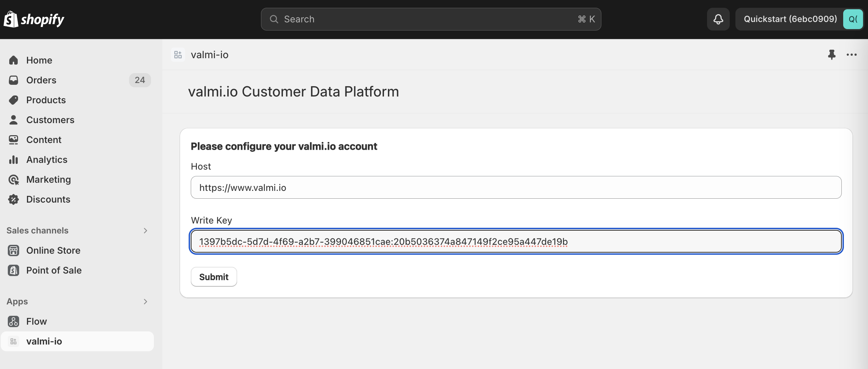Click the valmi-io header app icon
Image resolution: width=868 pixels, height=369 pixels.
click(178, 55)
